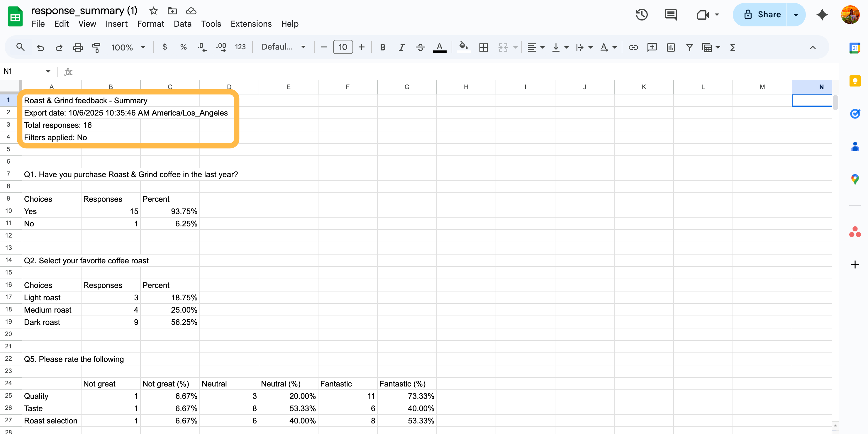Expand the Name box N1 dropdown
The height and width of the screenshot is (434, 868).
(x=48, y=72)
